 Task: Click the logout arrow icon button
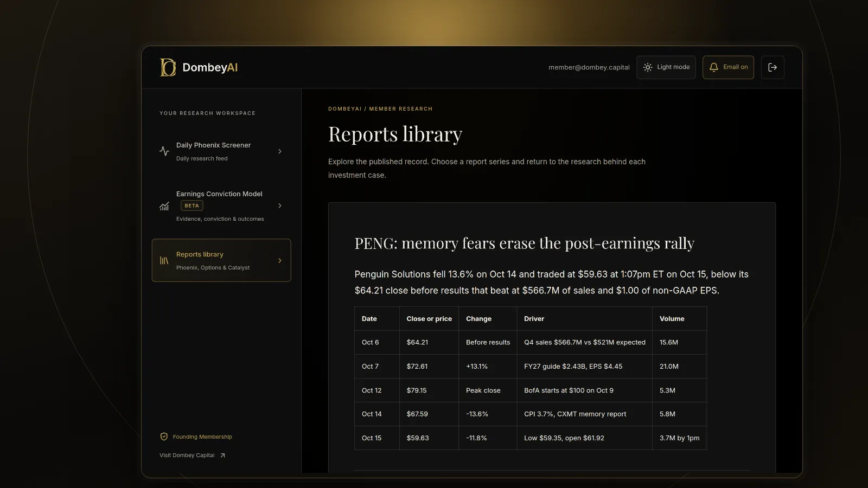(x=773, y=67)
